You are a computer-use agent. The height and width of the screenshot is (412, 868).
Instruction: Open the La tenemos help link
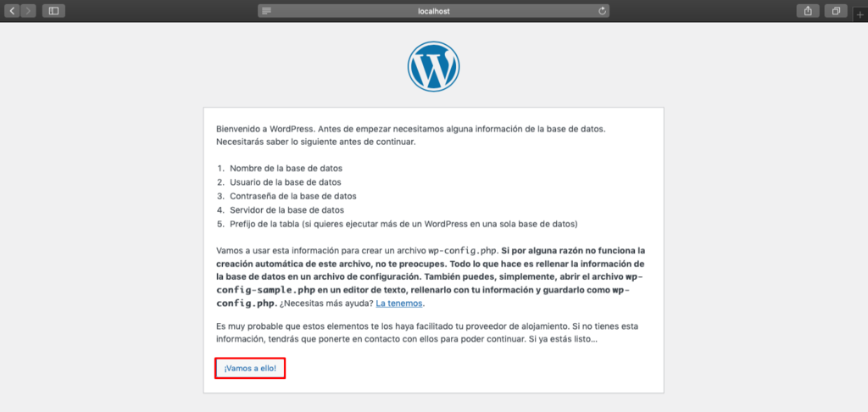[x=399, y=303]
